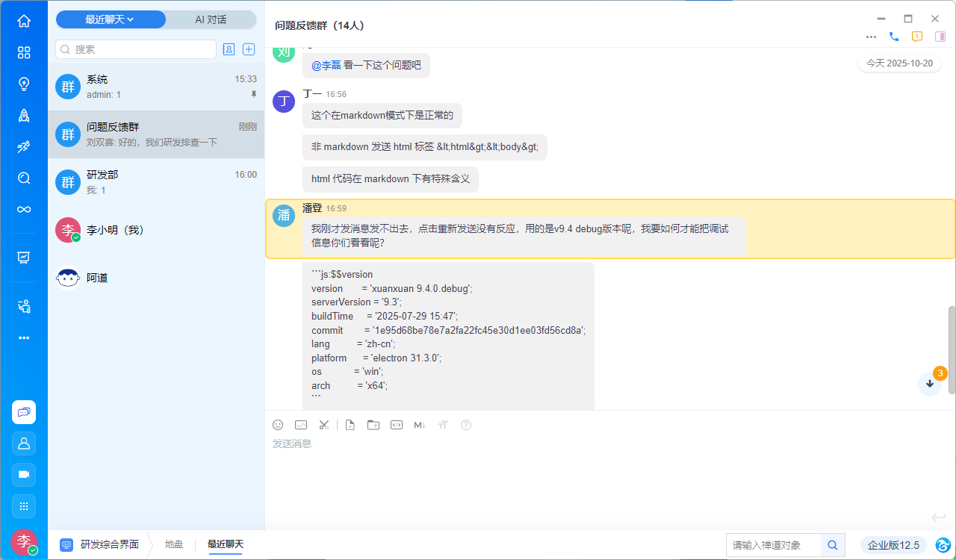Viewport: 956px width, 560px height.
Task: Click the 问题反馈群（14人） chat title
Action: (320, 25)
